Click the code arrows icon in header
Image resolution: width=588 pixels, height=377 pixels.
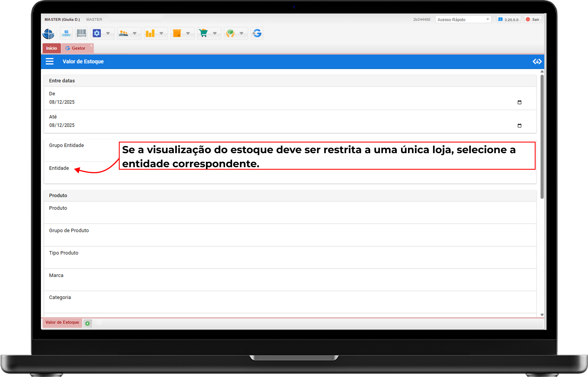point(537,61)
